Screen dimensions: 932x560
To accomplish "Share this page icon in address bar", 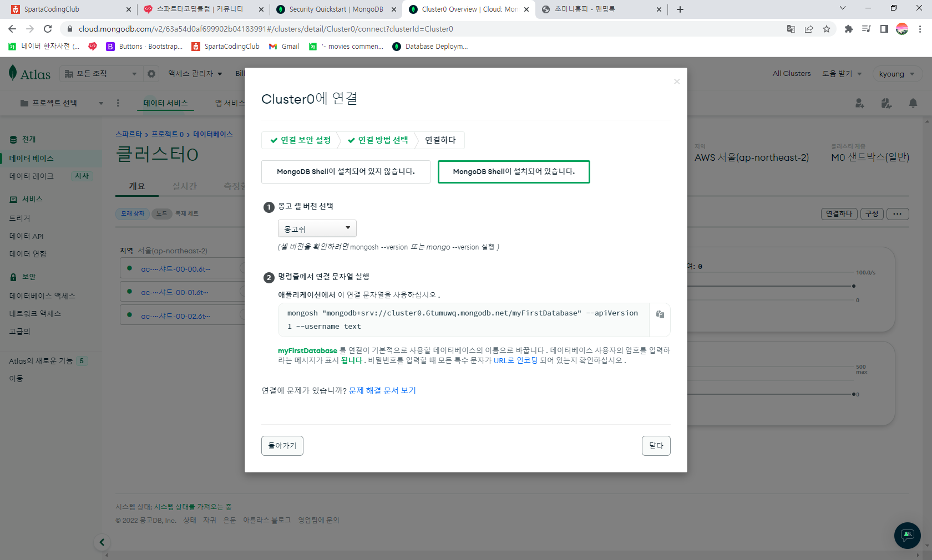I will (809, 29).
